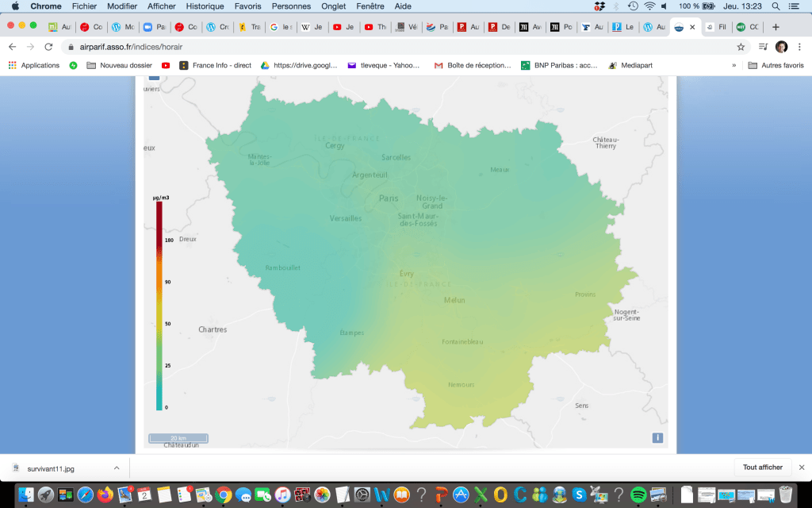Click the Tout afficher button
The image size is (812, 508).
pyautogui.click(x=762, y=468)
